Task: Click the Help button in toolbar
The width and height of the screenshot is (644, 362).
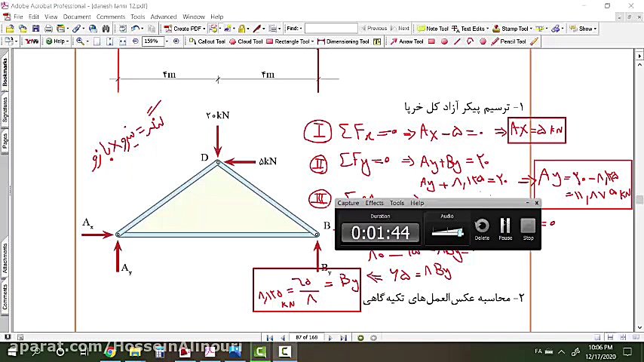Action: coord(57,41)
